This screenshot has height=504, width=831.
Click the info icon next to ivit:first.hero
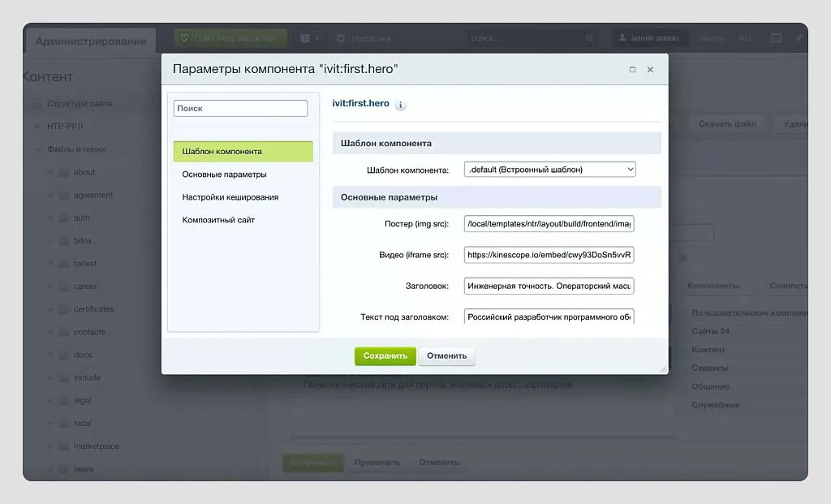point(401,106)
